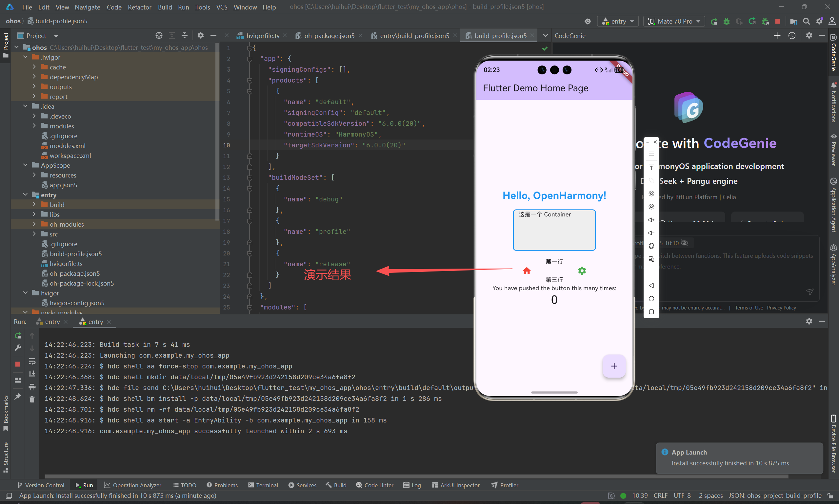Image resolution: width=839 pixels, height=504 pixels.
Task: Open the Mate 70 Pro device dropdown
Action: pos(674,21)
